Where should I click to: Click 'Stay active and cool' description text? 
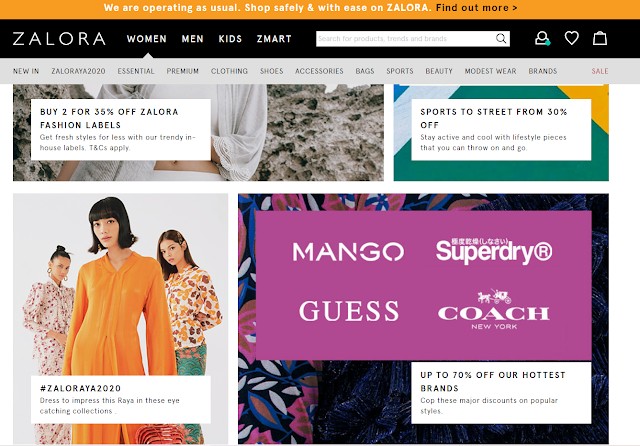[x=493, y=142]
